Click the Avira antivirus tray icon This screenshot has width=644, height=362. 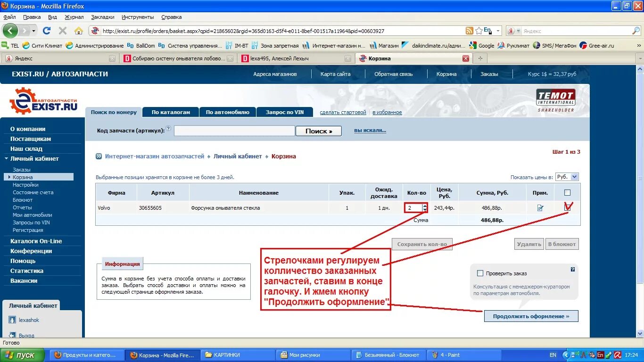(x=618, y=355)
